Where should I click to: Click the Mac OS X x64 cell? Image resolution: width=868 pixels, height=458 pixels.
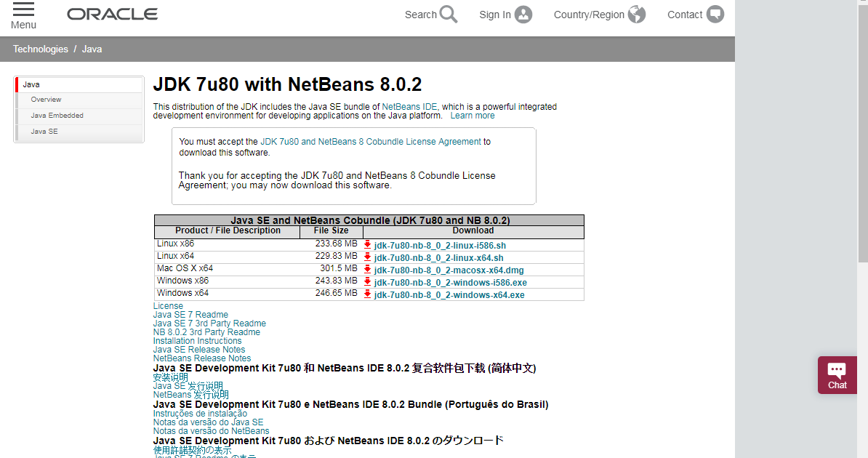click(227, 268)
